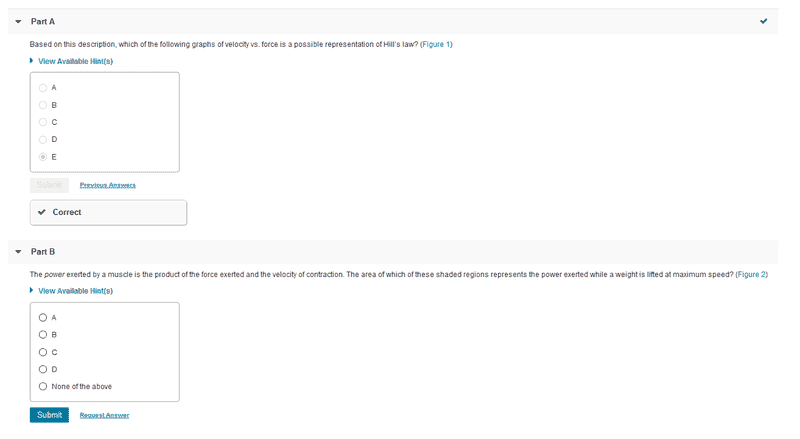Select option B in Part B
This screenshot has width=800, height=439.
[x=43, y=335]
